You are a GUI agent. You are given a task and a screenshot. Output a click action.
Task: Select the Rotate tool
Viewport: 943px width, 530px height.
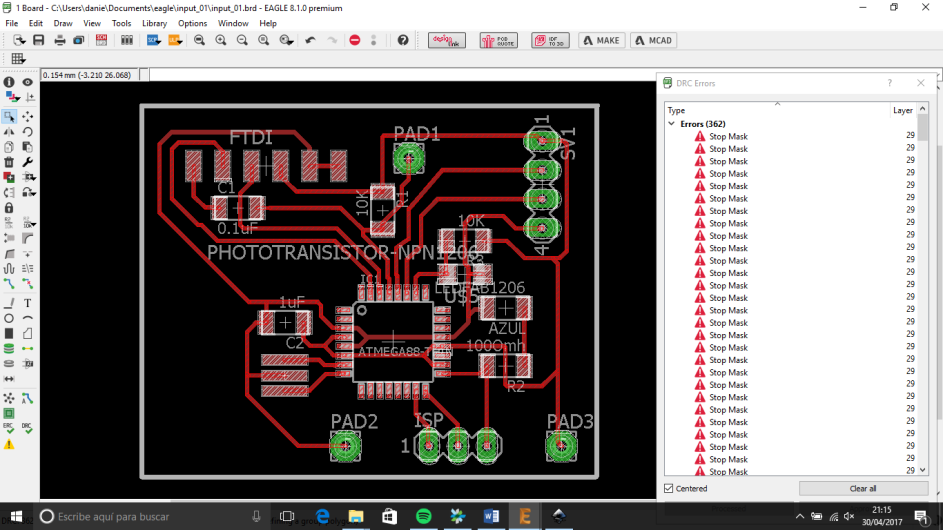(28, 132)
